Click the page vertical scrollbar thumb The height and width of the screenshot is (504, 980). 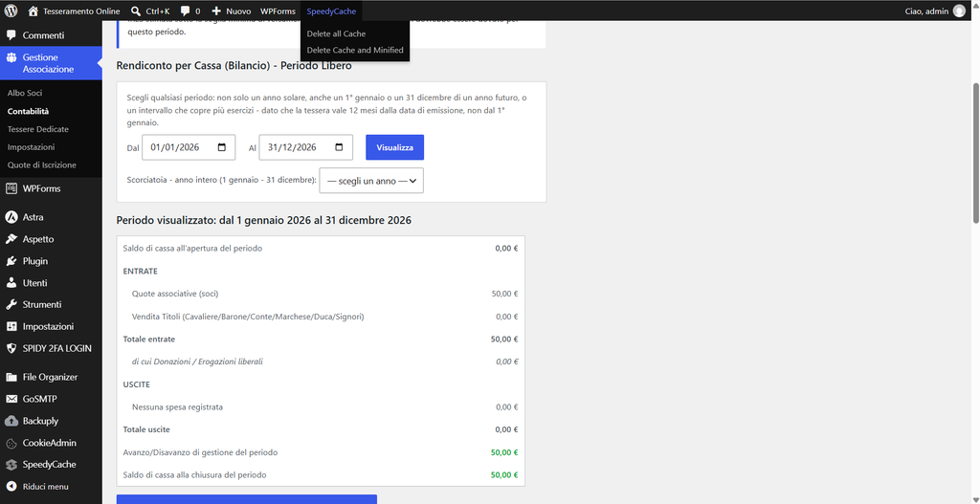point(975,152)
